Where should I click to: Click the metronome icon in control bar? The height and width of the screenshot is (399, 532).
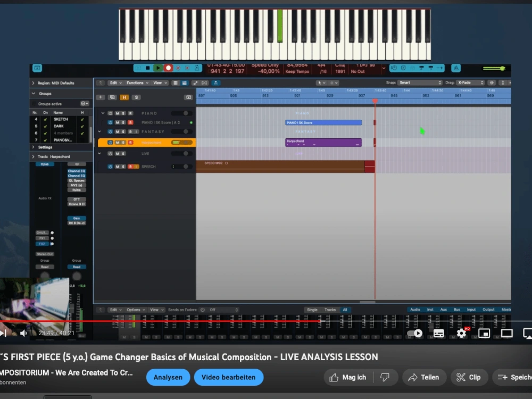pyautogui.click(x=456, y=68)
